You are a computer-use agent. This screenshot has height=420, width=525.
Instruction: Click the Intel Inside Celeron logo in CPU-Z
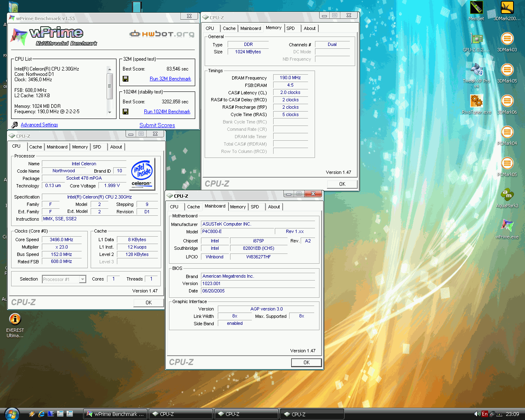tap(142, 174)
